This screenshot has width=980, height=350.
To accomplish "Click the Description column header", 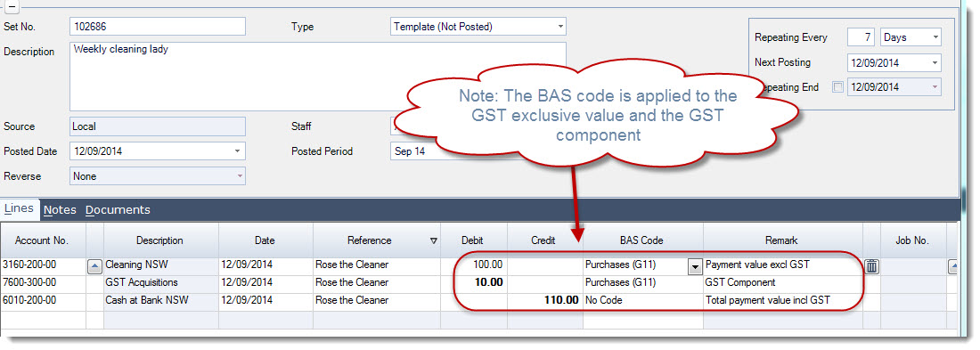I will (x=160, y=240).
